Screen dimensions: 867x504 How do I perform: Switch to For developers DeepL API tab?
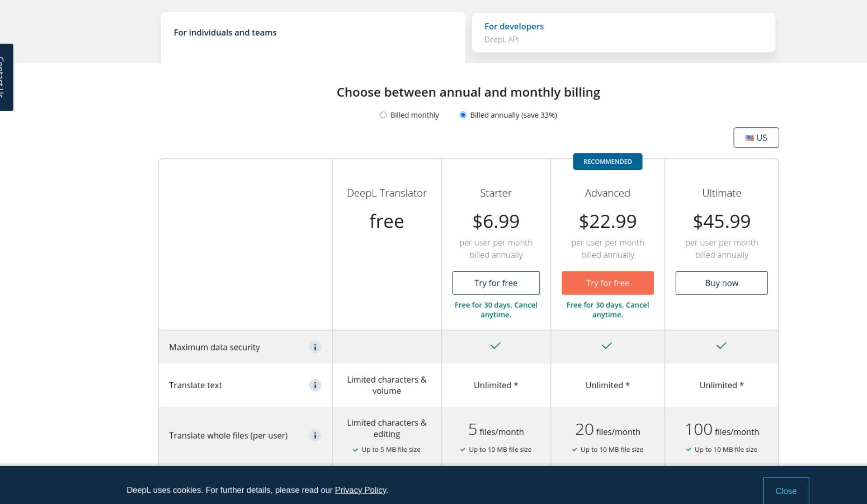tap(624, 33)
